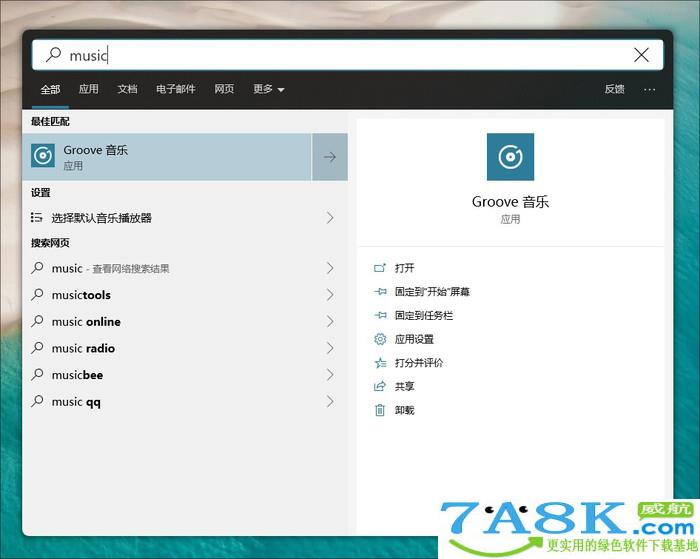The width and height of the screenshot is (700, 559).
Task: Click settings list icon beside 选择默认音乐播放器
Action: click(37, 217)
